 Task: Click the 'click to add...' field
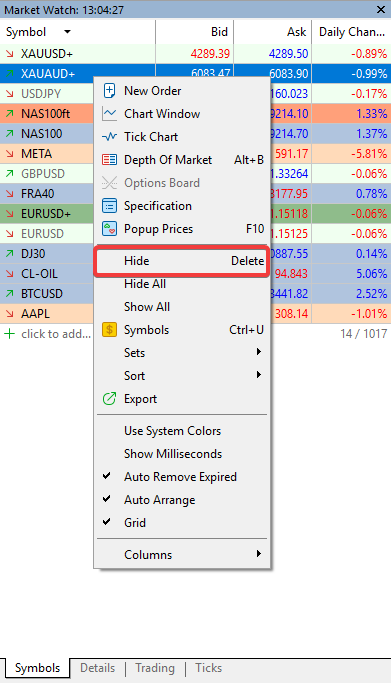56,334
